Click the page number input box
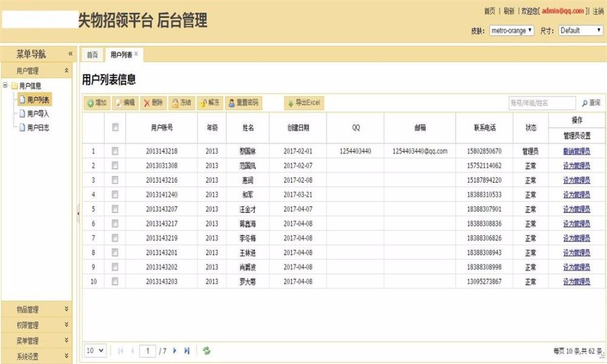This screenshot has width=607, height=364. [x=148, y=351]
